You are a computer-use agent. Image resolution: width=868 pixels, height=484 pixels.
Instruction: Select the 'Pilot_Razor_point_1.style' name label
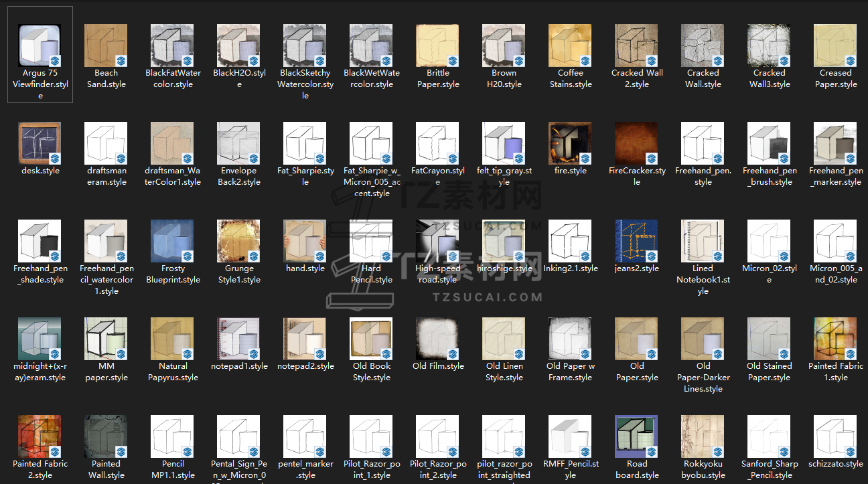tap(372, 469)
